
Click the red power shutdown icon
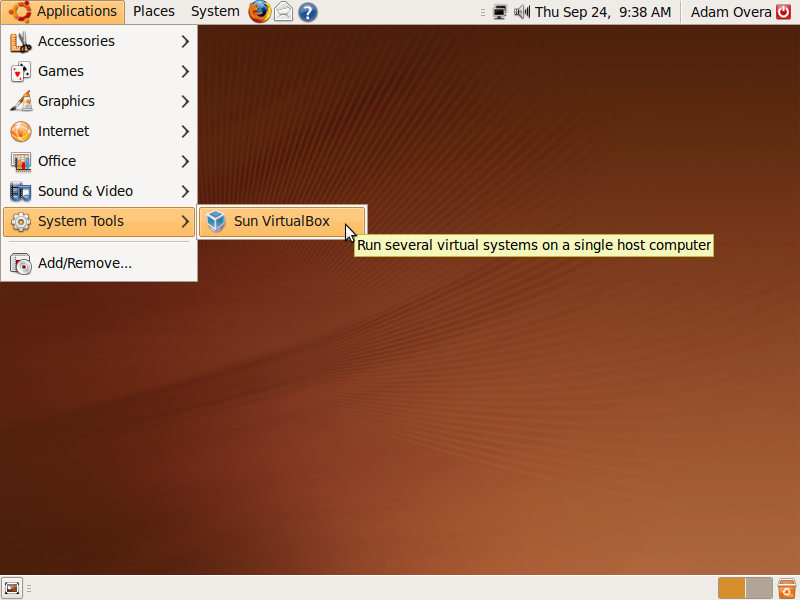click(784, 12)
